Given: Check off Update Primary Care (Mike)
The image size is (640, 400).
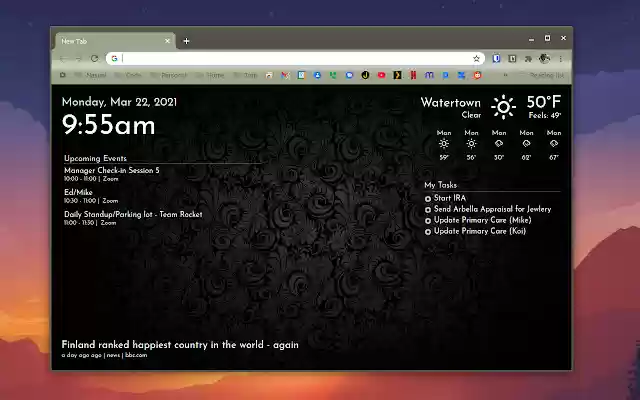Looking at the screenshot, I should (428, 221).
